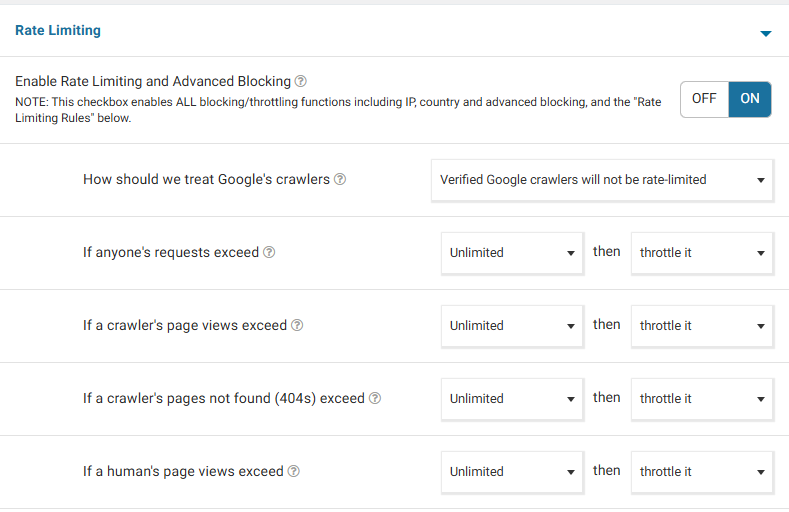789x512 pixels.
Task: Open throttle it dropdown for crawler's page views
Action: point(702,326)
